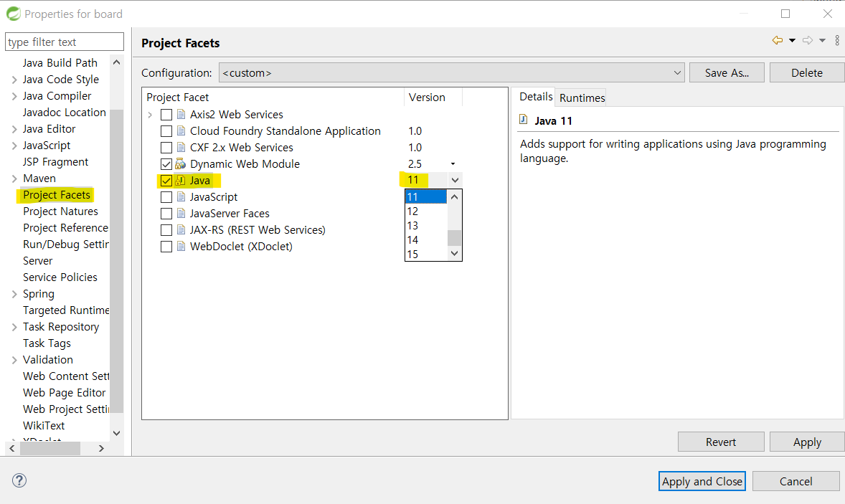Toggle the Java facet checkbox

coord(166,181)
